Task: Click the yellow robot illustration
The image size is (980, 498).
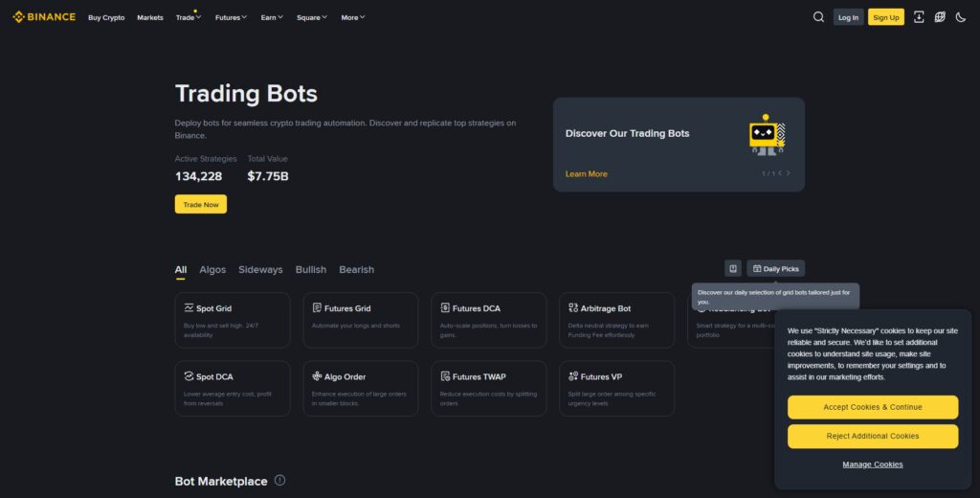Action: coord(767,134)
